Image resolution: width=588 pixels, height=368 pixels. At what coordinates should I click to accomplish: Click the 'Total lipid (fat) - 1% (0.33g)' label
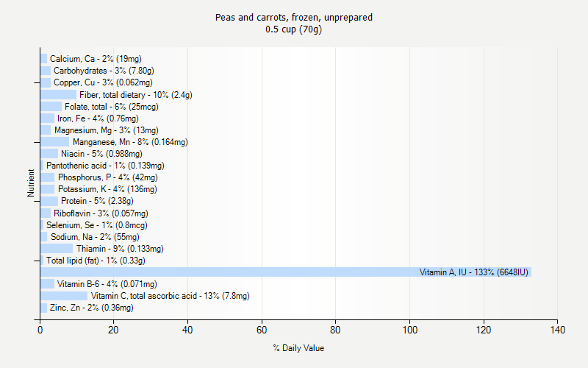[x=96, y=261]
